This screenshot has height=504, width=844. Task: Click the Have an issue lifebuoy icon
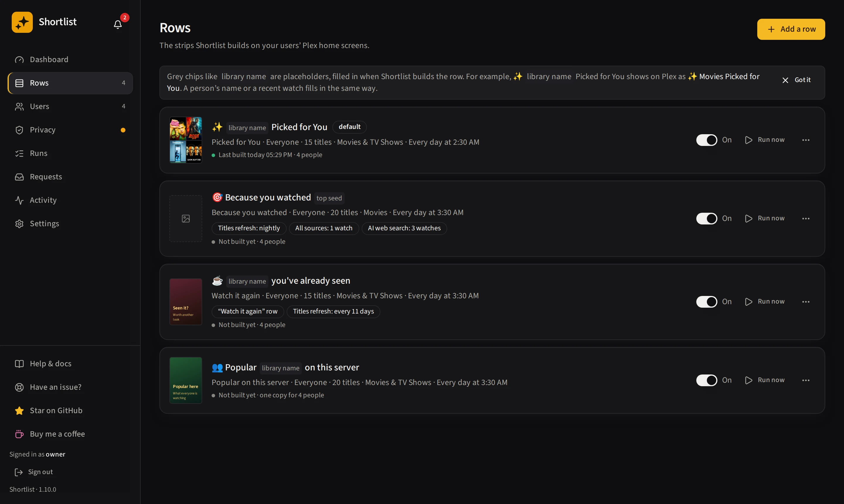point(19,387)
